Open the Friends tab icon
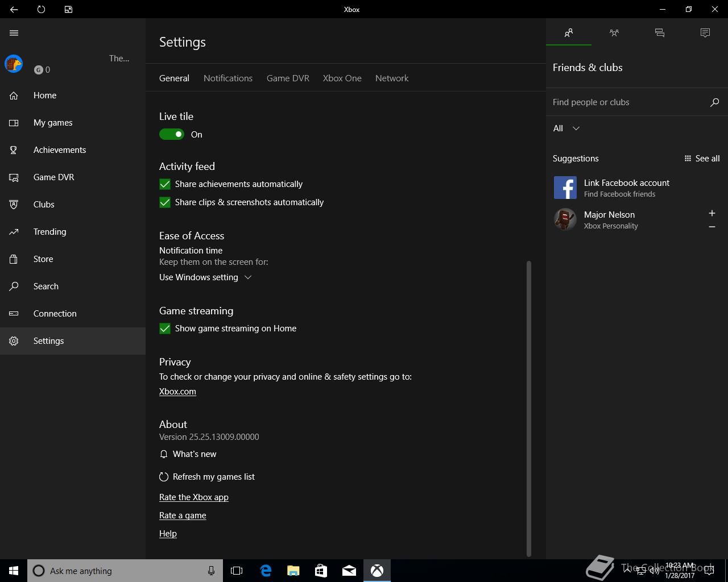Screen dimensions: 728x582 pyautogui.click(x=569, y=33)
